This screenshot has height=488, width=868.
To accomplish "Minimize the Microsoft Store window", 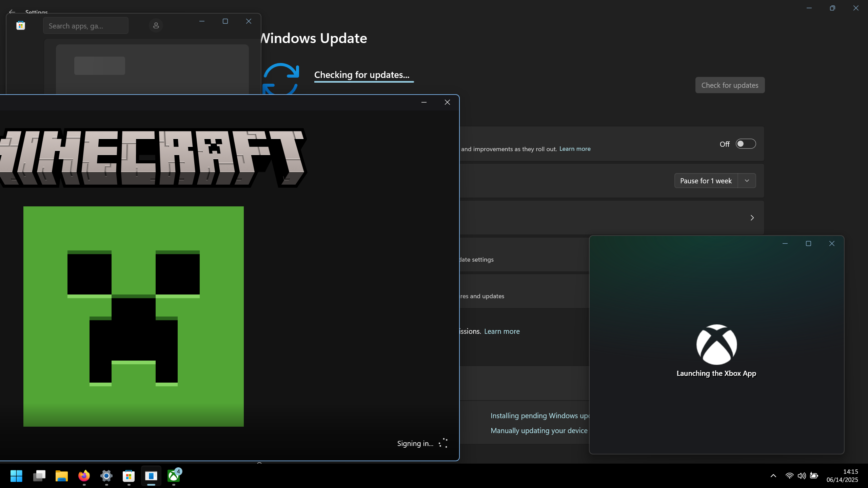I will click(x=202, y=21).
